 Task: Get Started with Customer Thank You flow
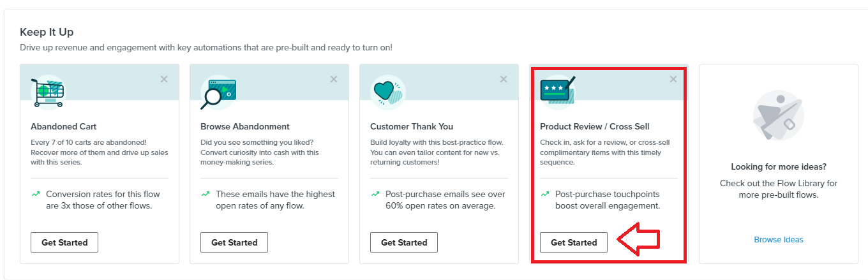[x=404, y=242]
